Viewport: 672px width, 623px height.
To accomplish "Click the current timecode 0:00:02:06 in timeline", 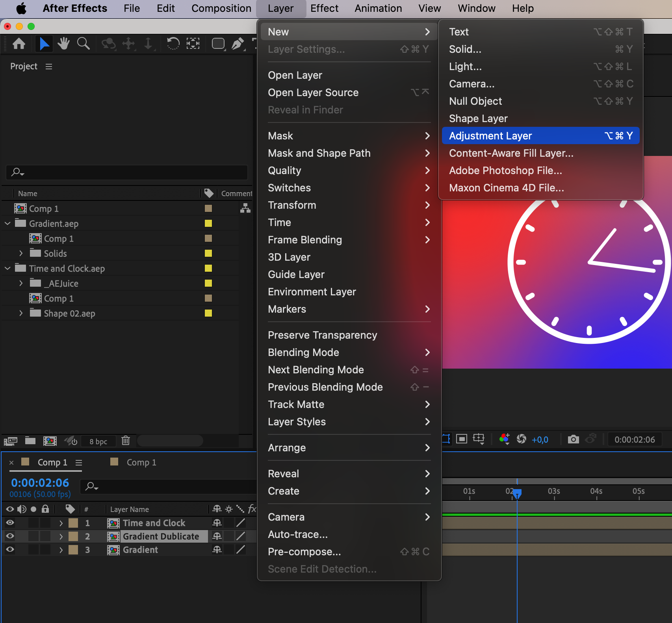I will pos(40,482).
